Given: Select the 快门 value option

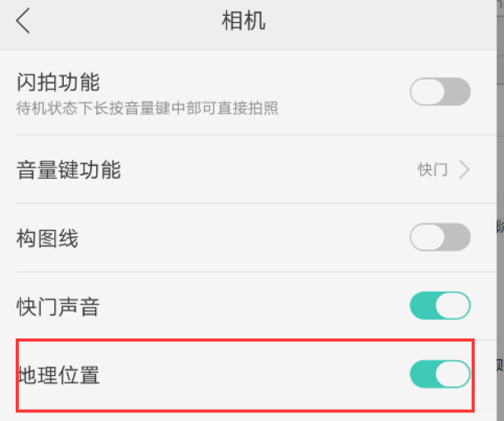Looking at the screenshot, I should [432, 169].
